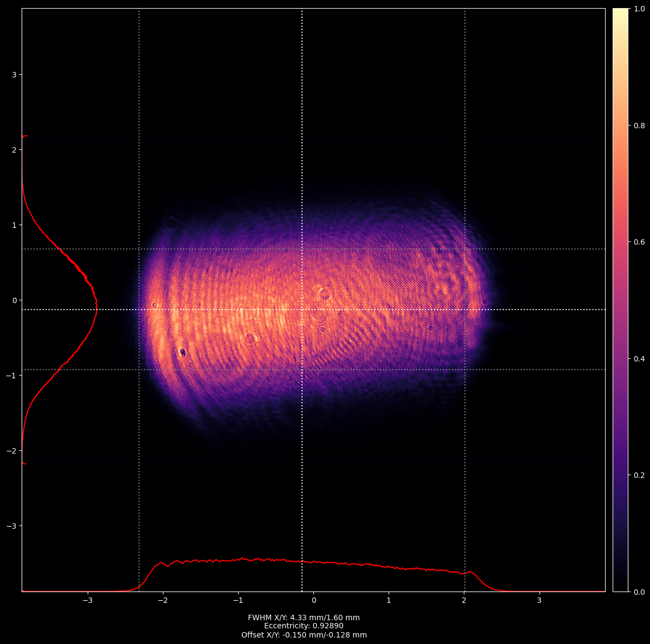Click the x-axis tick label 0

313,601
